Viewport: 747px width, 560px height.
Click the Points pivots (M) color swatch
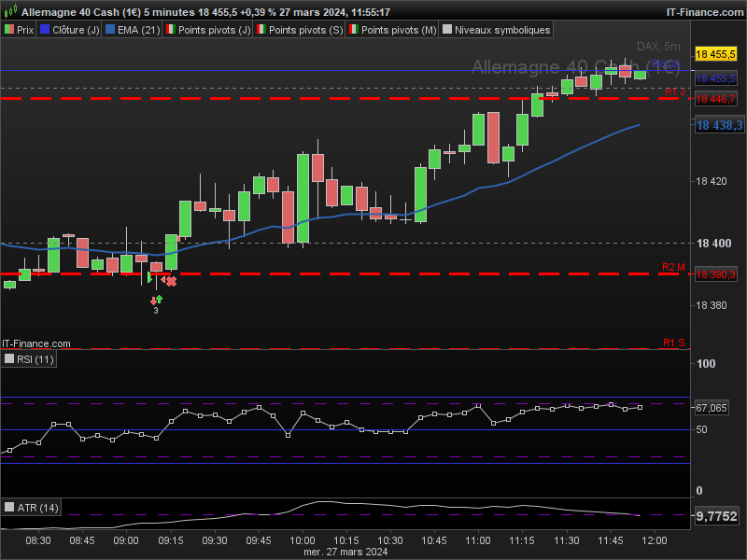[x=354, y=30]
